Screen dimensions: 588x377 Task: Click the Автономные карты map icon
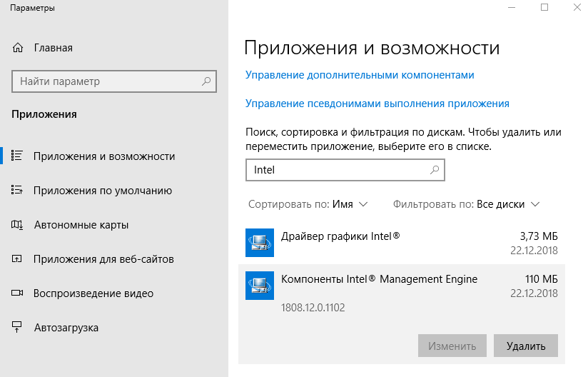(17, 225)
